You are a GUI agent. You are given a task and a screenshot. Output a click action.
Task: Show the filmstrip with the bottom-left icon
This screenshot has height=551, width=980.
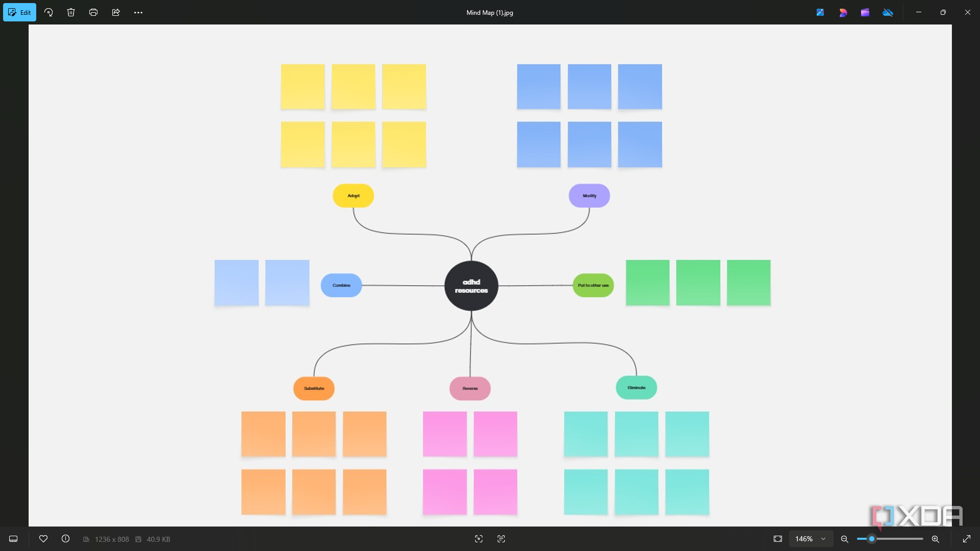click(x=13, y=539)
